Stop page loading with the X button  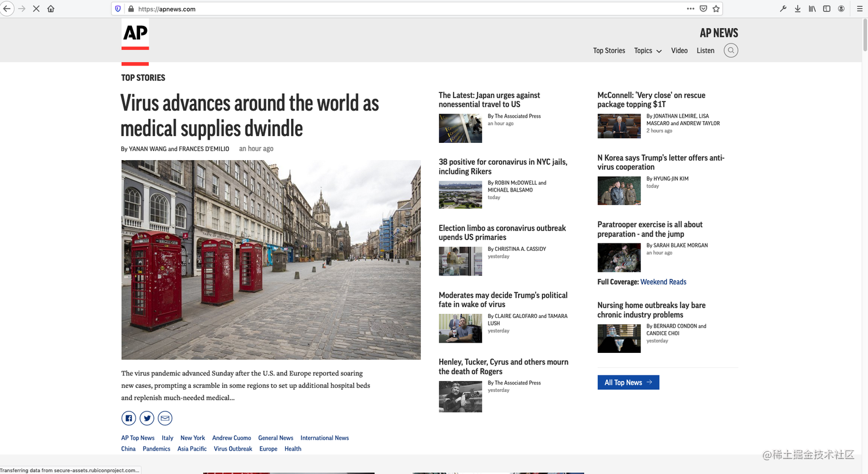tap(36, 9)
